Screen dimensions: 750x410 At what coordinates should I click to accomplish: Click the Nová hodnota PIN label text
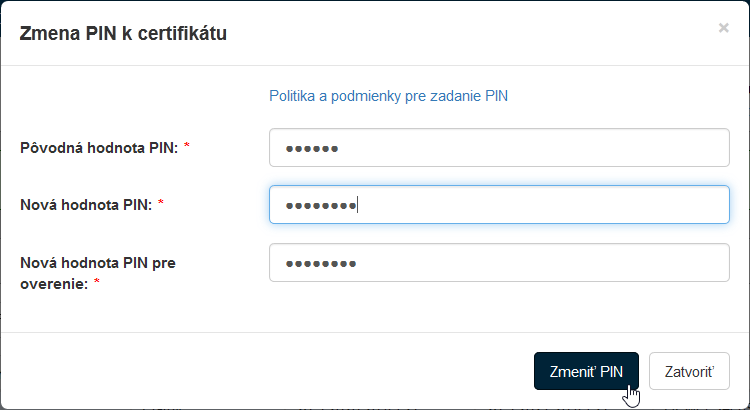coord(86,205)
